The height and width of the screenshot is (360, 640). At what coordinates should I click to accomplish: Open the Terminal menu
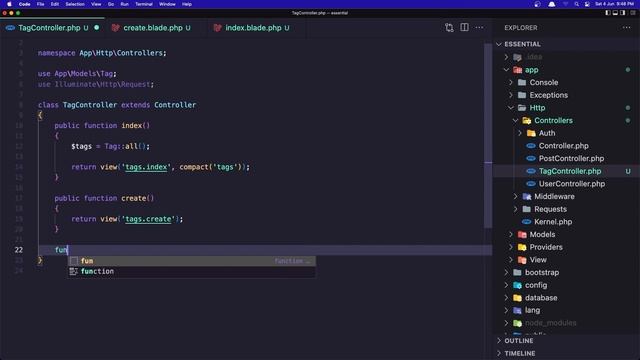coord(144,4)
